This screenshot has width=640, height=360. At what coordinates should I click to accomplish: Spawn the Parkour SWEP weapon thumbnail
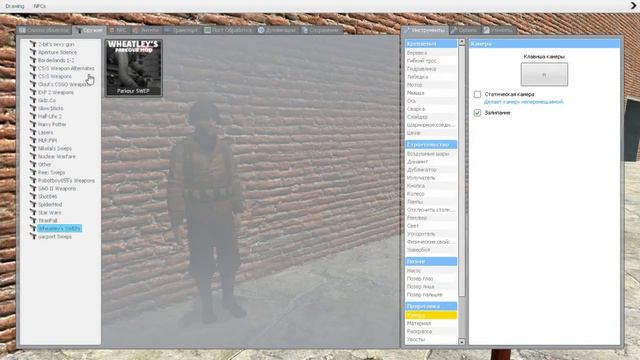coord(134,68)
